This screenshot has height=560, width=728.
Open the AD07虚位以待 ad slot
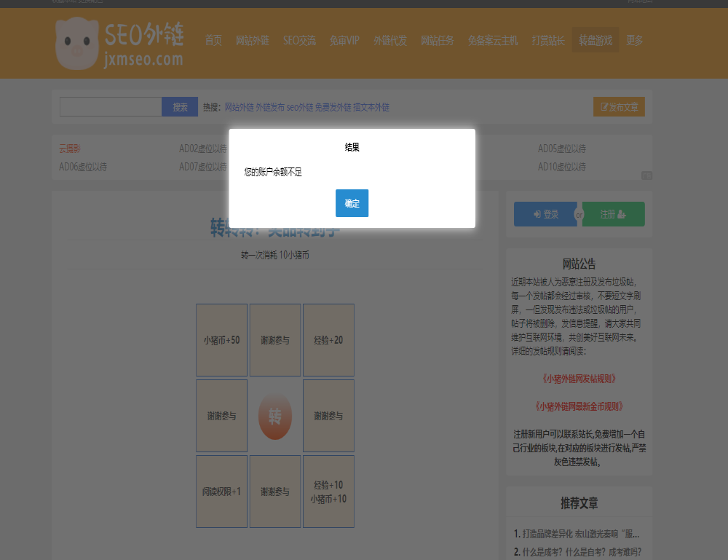(x=203, y=167)
